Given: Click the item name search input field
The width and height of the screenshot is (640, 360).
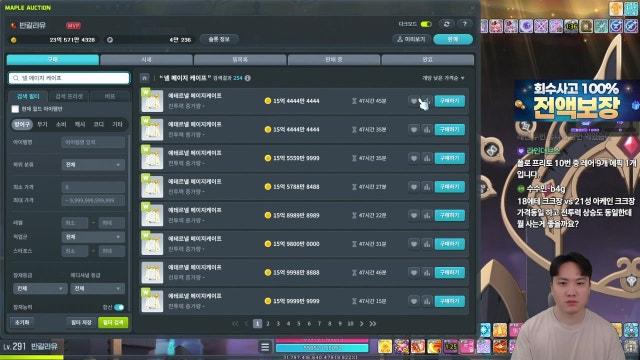Looking at the screenshot, I should pyautogui.click(x=93, y=142).
